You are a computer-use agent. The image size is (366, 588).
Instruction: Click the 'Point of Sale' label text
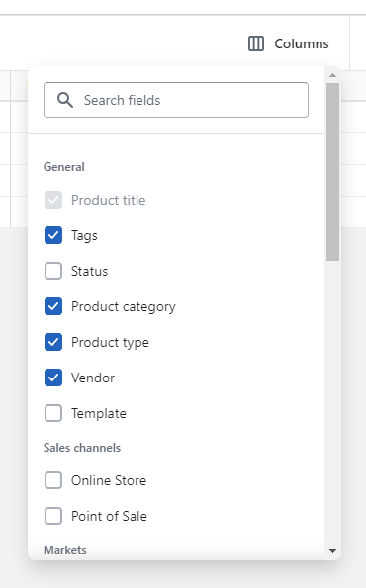coord(109,517)
